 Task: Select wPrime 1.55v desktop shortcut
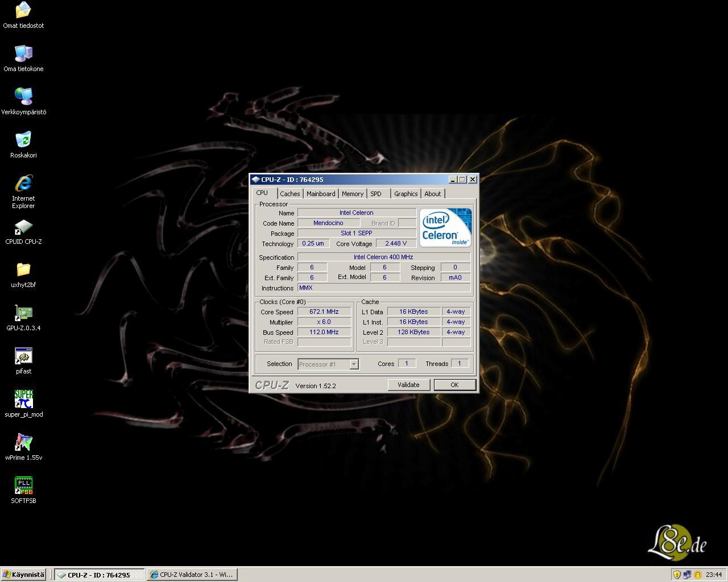[23, 447]
